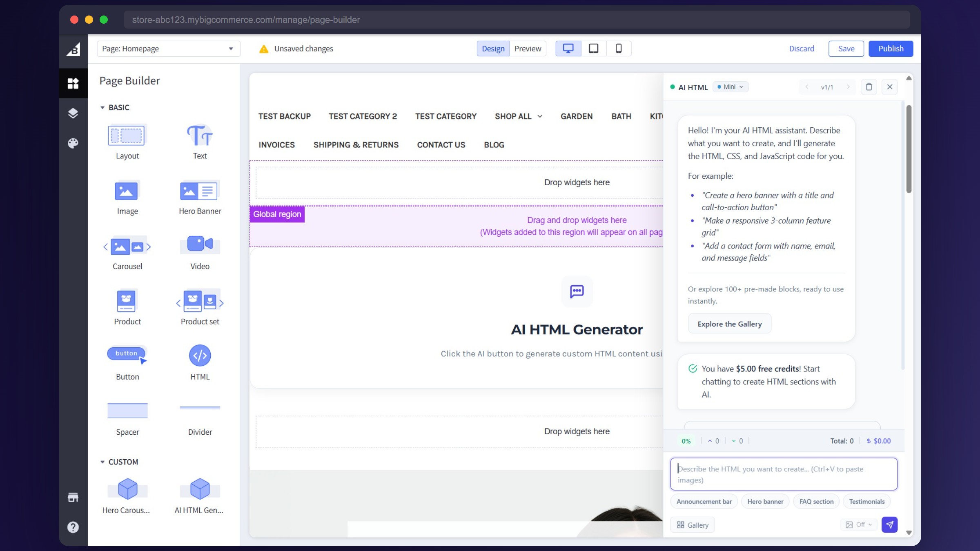Click the trash icon to delete the AI conversation

pos(869,87)
